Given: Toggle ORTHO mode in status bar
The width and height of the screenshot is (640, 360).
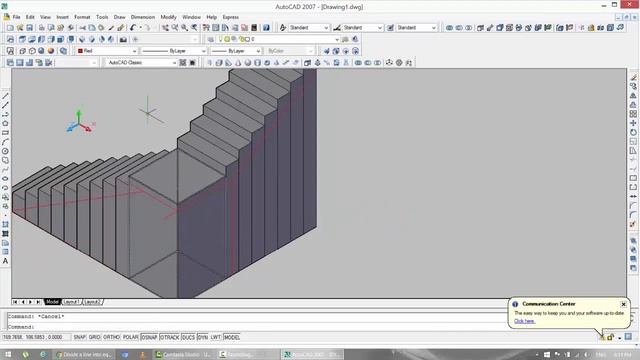Looking at the screenshot, I should tap(111, 337).
